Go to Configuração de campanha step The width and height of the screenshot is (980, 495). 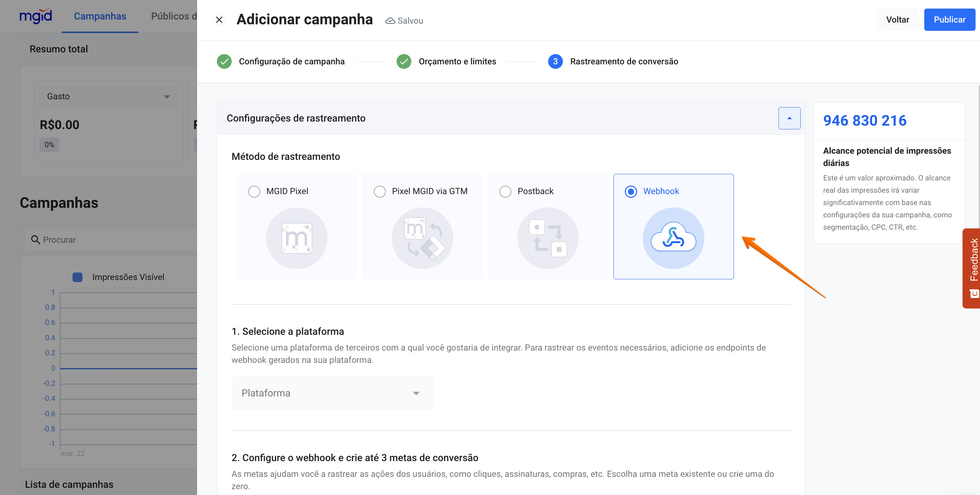292,61
